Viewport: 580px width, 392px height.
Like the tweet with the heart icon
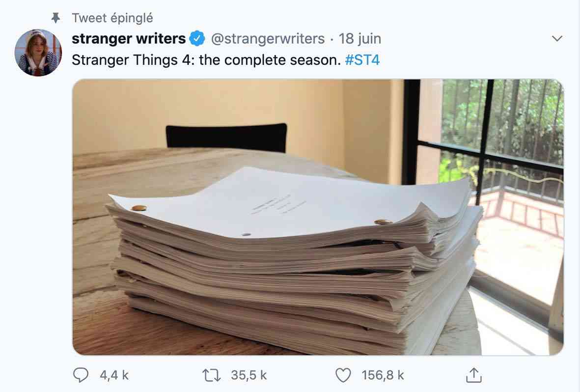[x=343, y=375]
